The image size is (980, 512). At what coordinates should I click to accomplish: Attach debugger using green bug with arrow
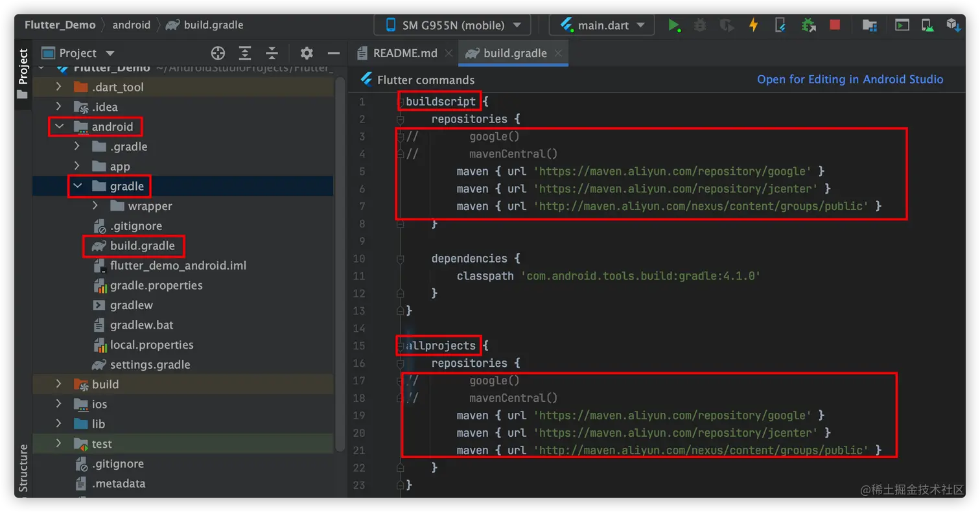click(808, 25)
